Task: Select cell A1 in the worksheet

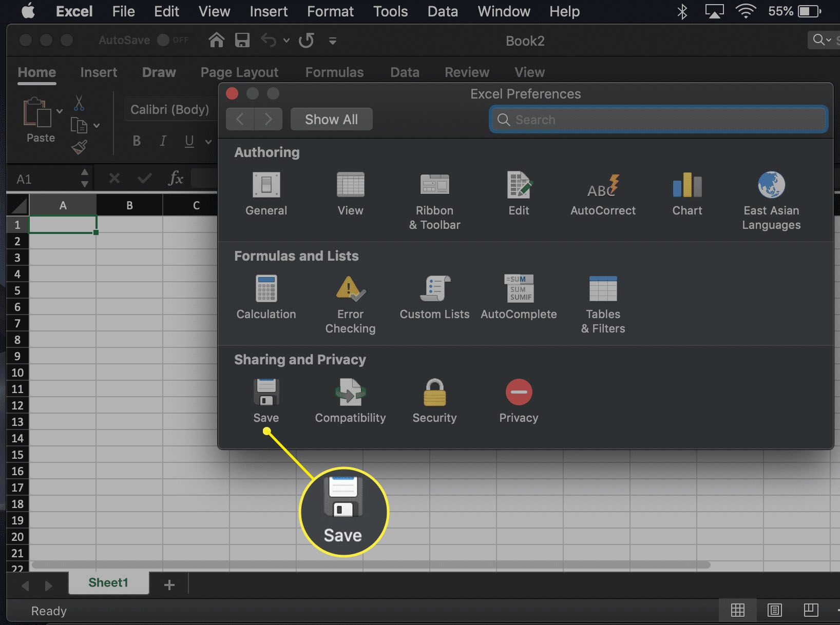Action: click(63, 224)
